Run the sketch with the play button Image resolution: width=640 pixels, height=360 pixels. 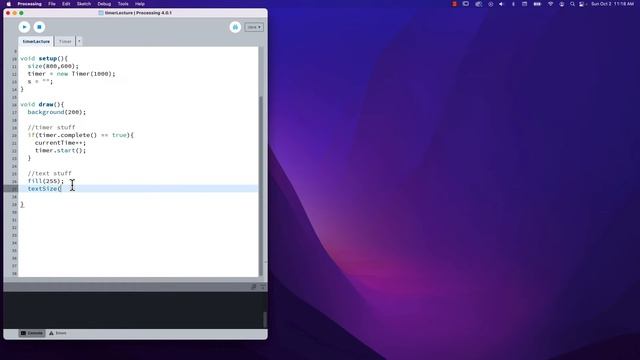[24, 27]
